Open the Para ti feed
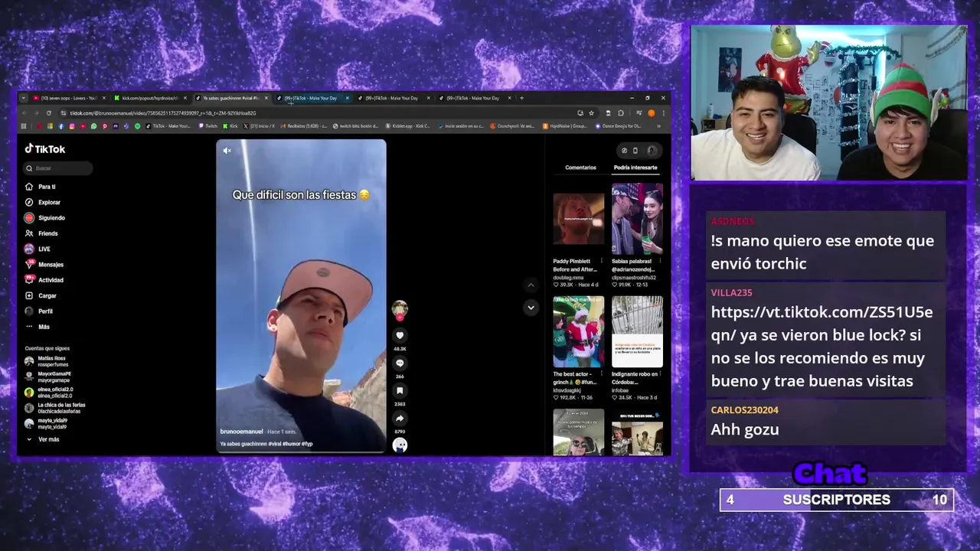Screen dimensions: 980x551 click(x=40, y=187)
